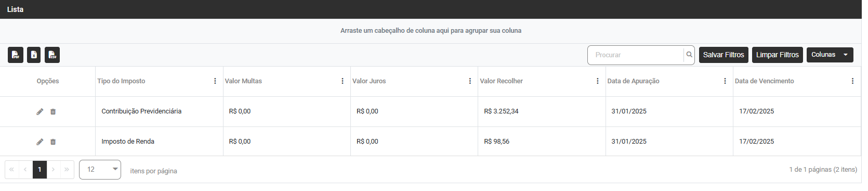Open Valor Juros column menu

(470, 81)
